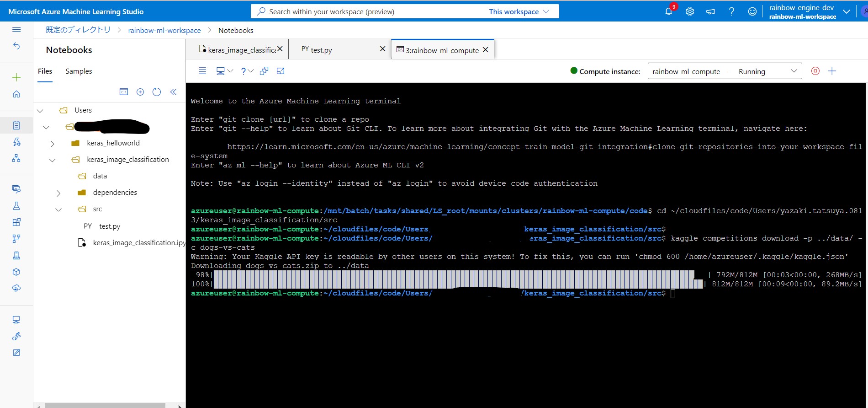
Task: Add new compute with plus icon
Action: 832,71
